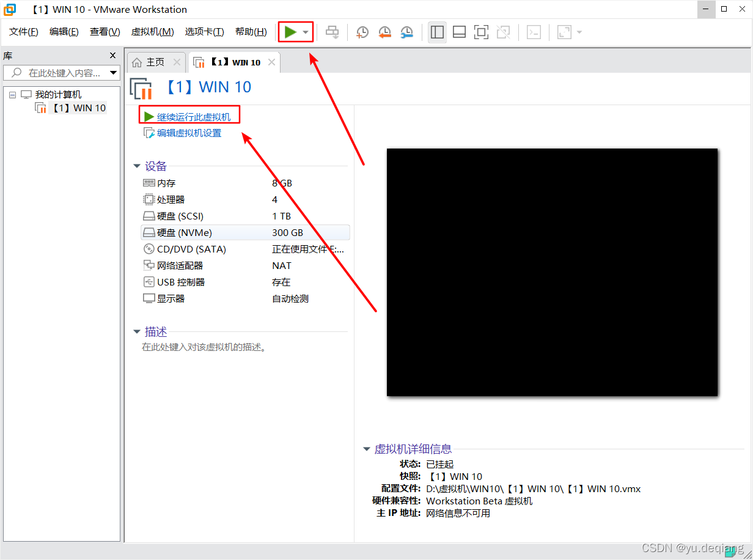Open the 编辑(E) menu
The width and height of the screenshot is (753, 560).
click(x=64, y=32)
